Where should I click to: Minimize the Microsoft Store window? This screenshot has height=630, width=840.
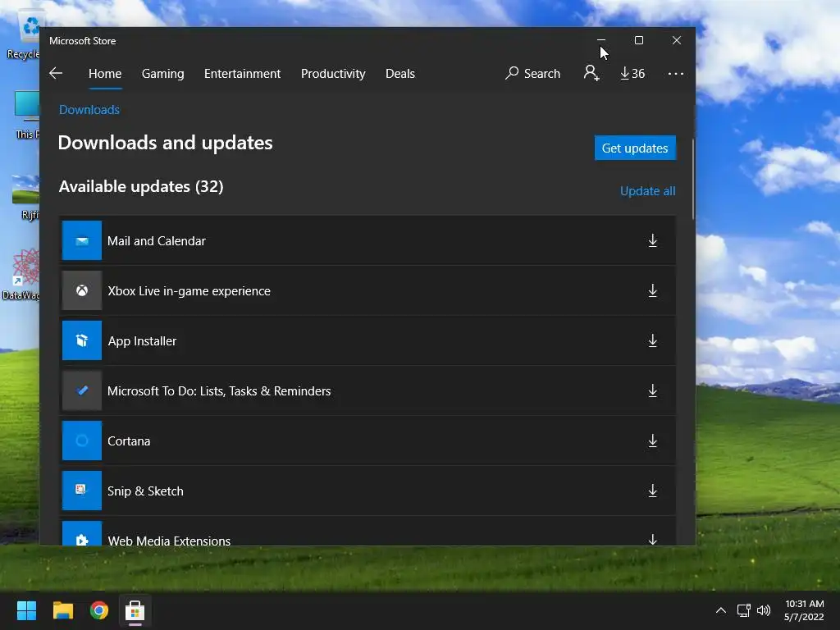click(x=601, y=40)
